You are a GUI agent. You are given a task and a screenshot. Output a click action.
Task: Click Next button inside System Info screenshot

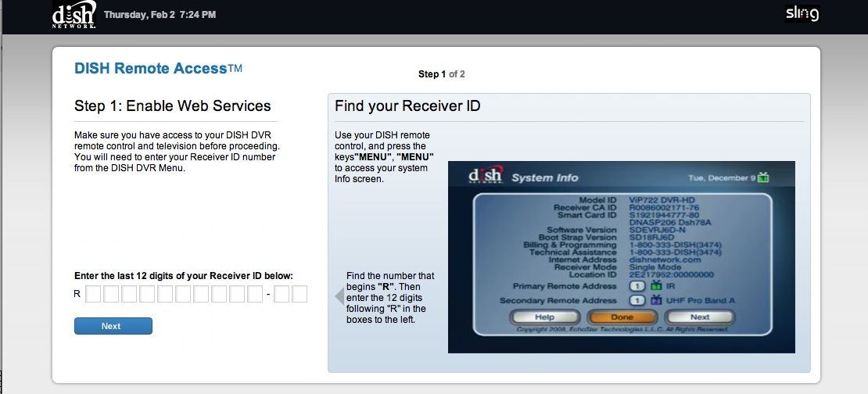coord(700,317)
